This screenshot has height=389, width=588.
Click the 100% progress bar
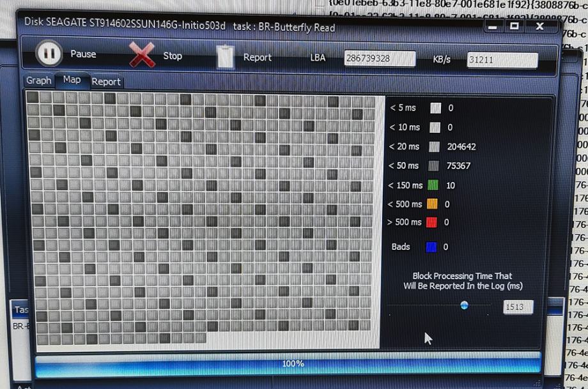click(x=288, y=364)
